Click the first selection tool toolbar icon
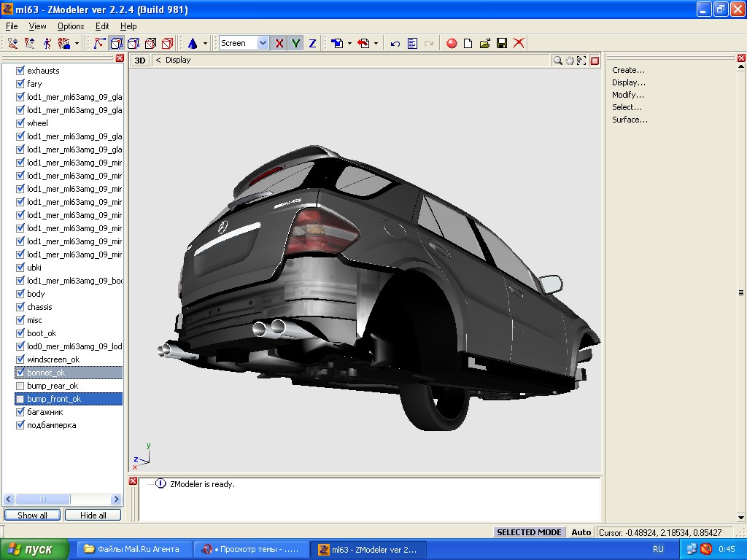 coord(12,43)
